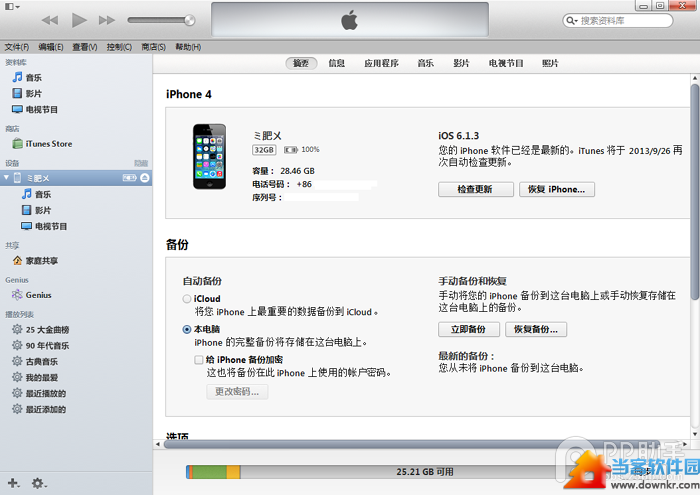Click the 更改密码... button
Image resolution: width=700 pixels, height=495 pixels.
pyautogui.click(x=237, y=392)
